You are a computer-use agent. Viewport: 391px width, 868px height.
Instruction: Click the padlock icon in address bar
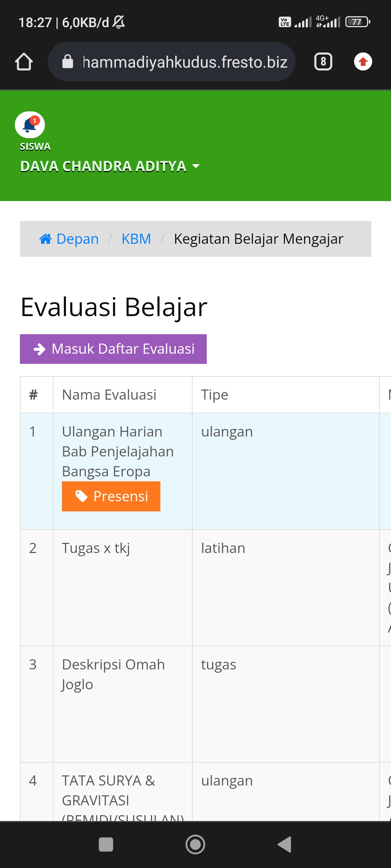[x=68, y=61]
